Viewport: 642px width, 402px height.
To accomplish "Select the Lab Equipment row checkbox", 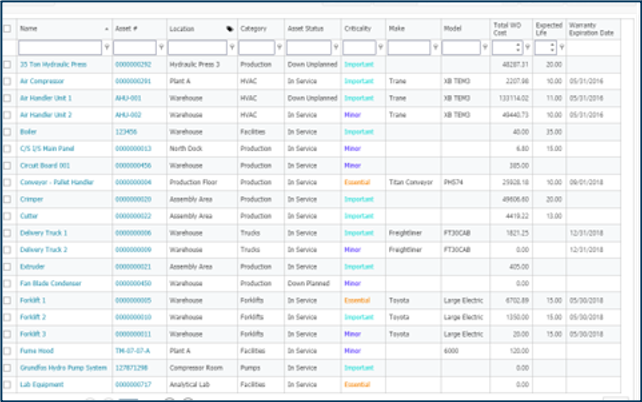I will 7,384.
